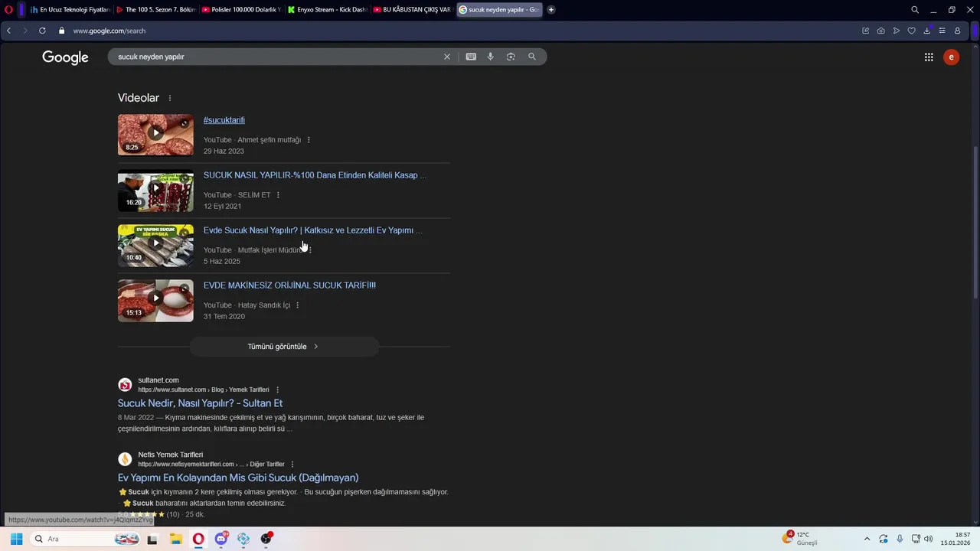Image resolution: width=980 pixels, height=551 pixels.
Task: Open more options for sultanet.com result
Action: pos(278,390)
